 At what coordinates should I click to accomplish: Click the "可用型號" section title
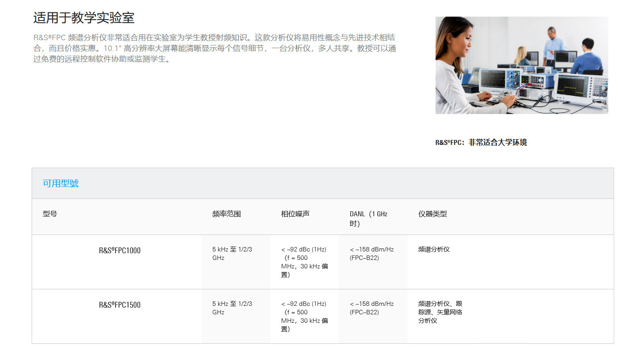(x=61, y=183)
